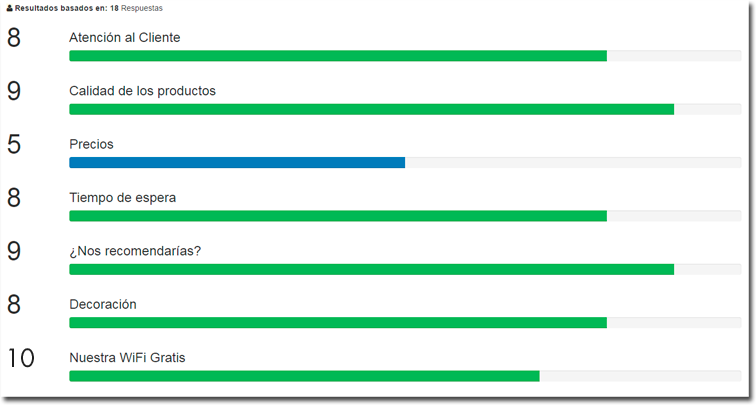The width and height of the screenshot is (756, 405).
Task: Click the Tiempo de espera progress bar
Action: [338, 216]
